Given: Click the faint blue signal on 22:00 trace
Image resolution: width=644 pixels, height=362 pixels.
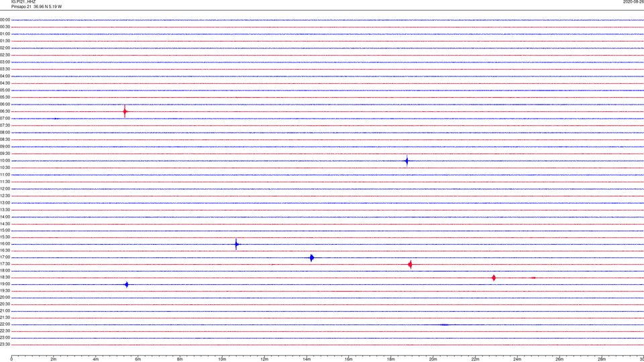Looking at the screenshot, I should click(x=445, y=324).
